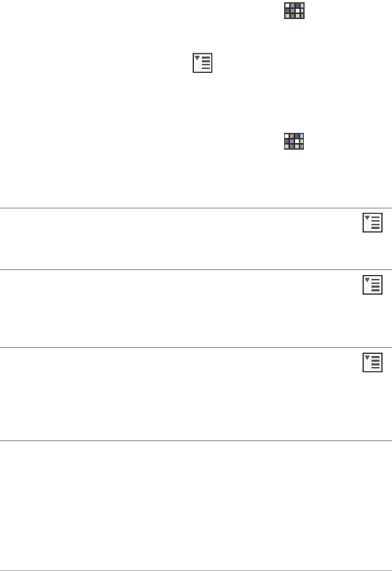Open the third panel's options menu icon
392x571 pixels.
[373, 363]
